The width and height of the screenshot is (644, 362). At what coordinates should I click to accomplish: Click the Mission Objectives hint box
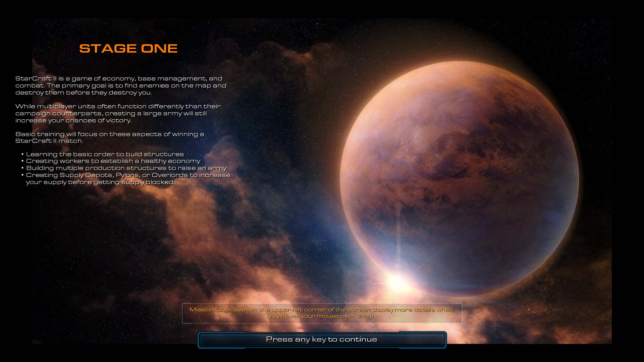click(x=322, y=313)
